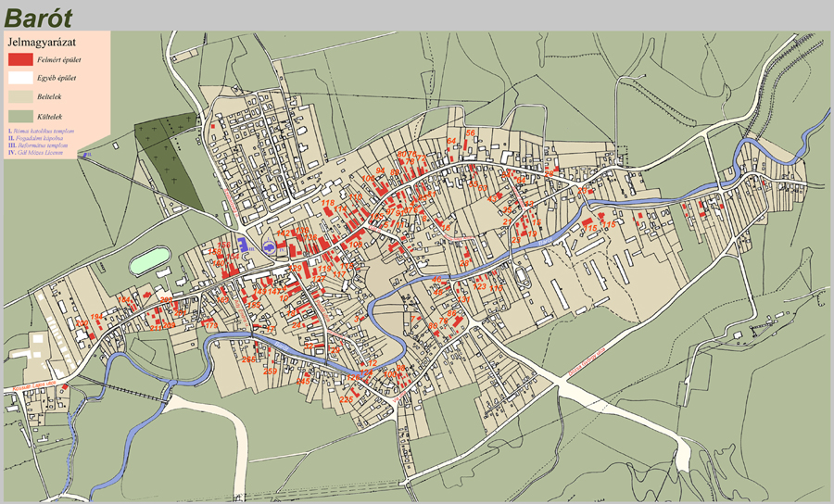Select the beige Beltelek legend swatch
Viewport: 834px width, 504px height.
19,95
